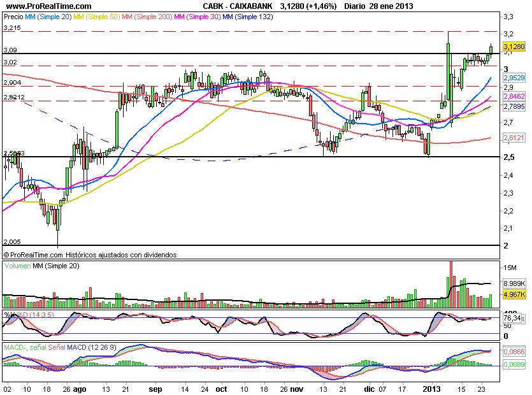The width and height of the screenshot is (532, 395).
Task: Click the red MM (Simple 200) legend
Action: [147, 17]
